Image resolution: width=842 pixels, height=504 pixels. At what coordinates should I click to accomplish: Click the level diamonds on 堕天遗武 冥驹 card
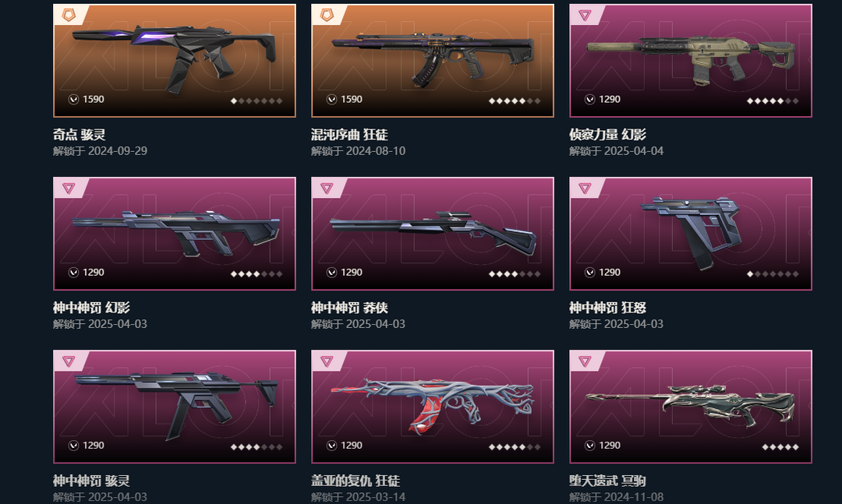point(780,446)
